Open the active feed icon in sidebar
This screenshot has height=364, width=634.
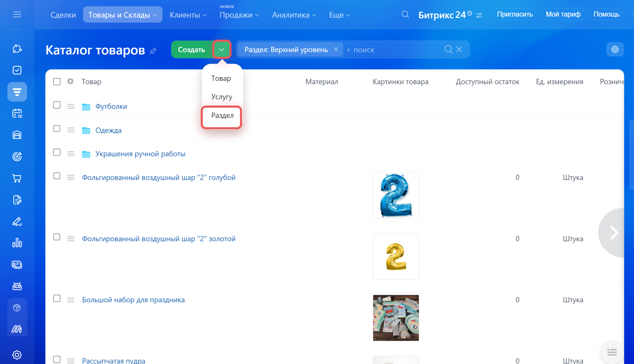[17, 92]
